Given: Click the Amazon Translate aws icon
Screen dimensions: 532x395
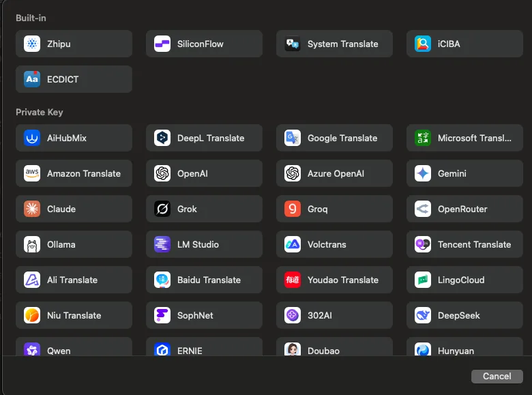Looking at the screenshot, I should coord(32,173).
